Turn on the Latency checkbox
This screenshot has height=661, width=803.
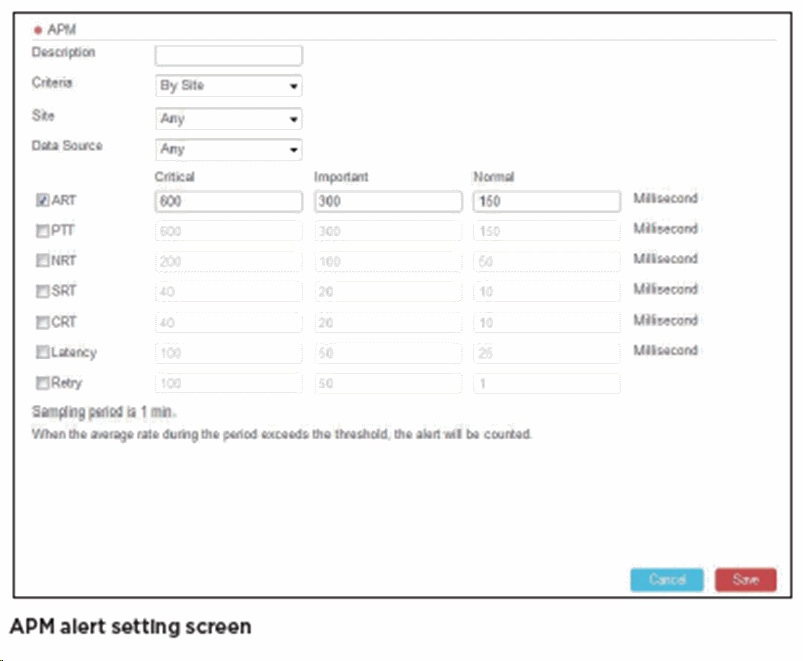click(x=42, y=353)
